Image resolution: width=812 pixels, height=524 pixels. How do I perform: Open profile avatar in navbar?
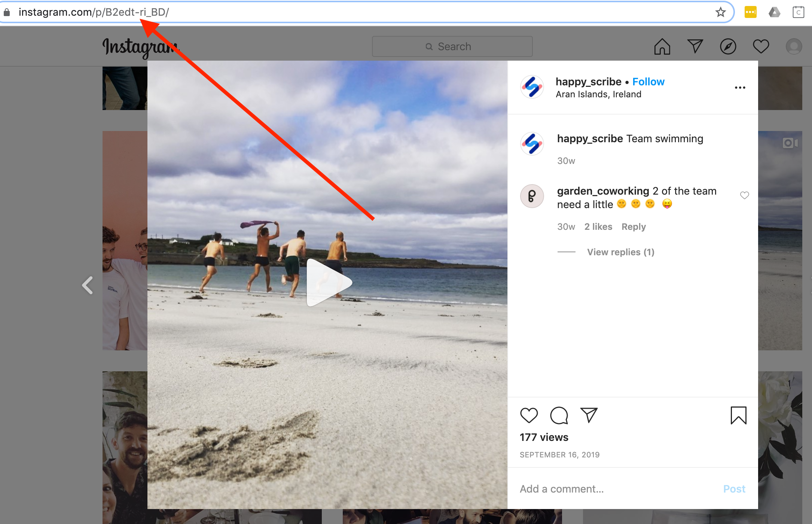click(793, 47)
